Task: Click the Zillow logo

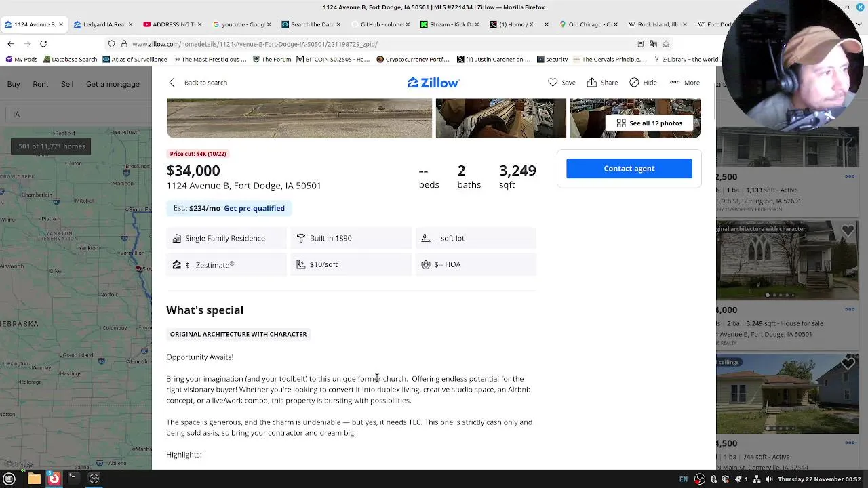Action: coord(433,83)
